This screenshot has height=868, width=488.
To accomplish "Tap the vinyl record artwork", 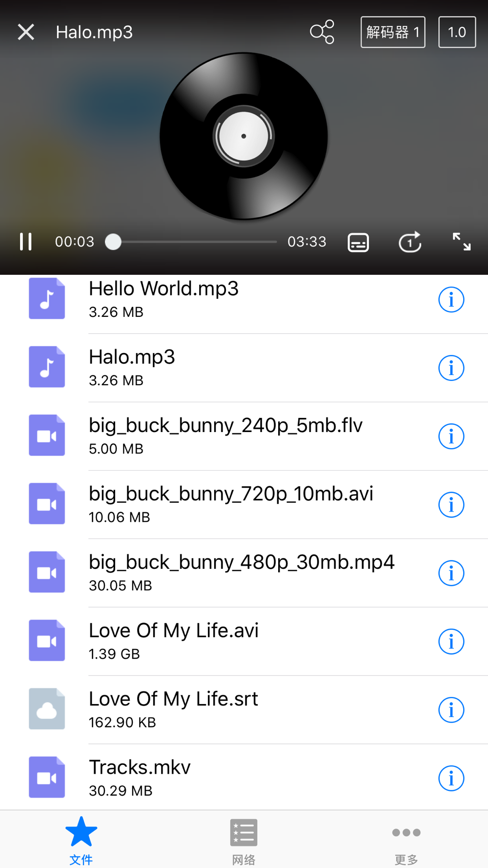I will [244, 136].
